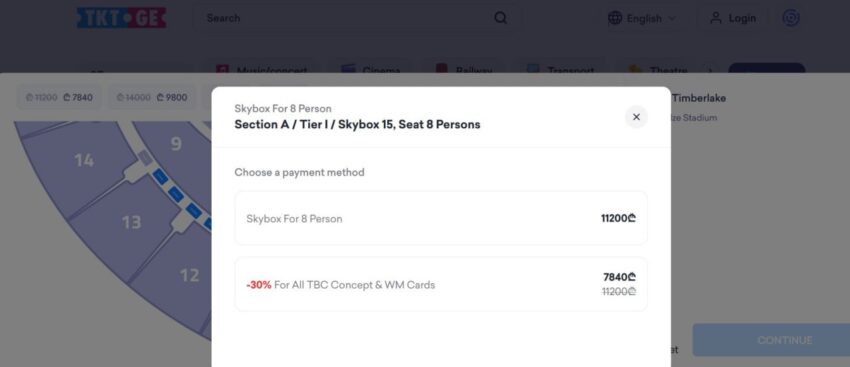Image resolution: width=850 pixels, height=367 pixels.
Task: Focus the Search input field
Action: (347, 18)
